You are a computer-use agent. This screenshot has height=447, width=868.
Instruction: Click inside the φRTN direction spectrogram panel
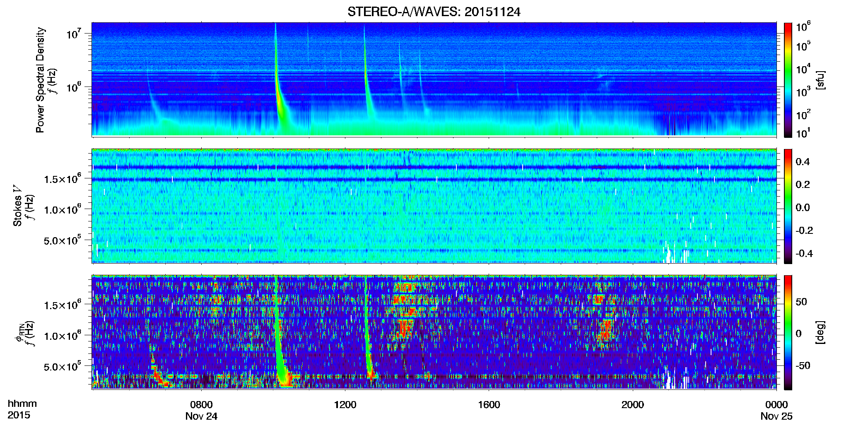434,332
